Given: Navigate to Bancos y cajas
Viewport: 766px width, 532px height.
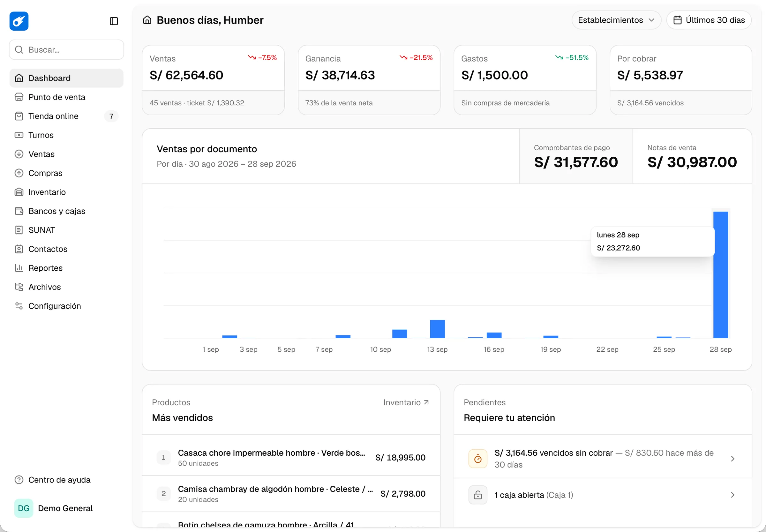Looking at the screenshot, I should (x=66, y=211).
